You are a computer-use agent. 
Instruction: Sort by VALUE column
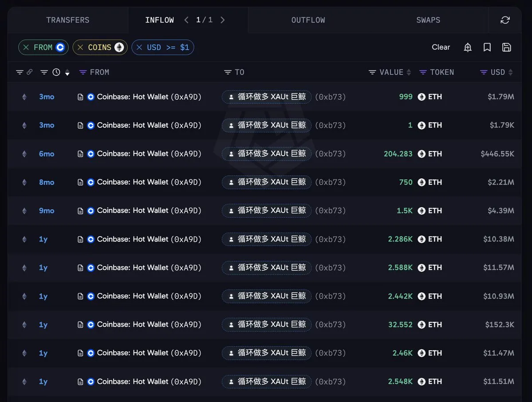pos(409,72)
